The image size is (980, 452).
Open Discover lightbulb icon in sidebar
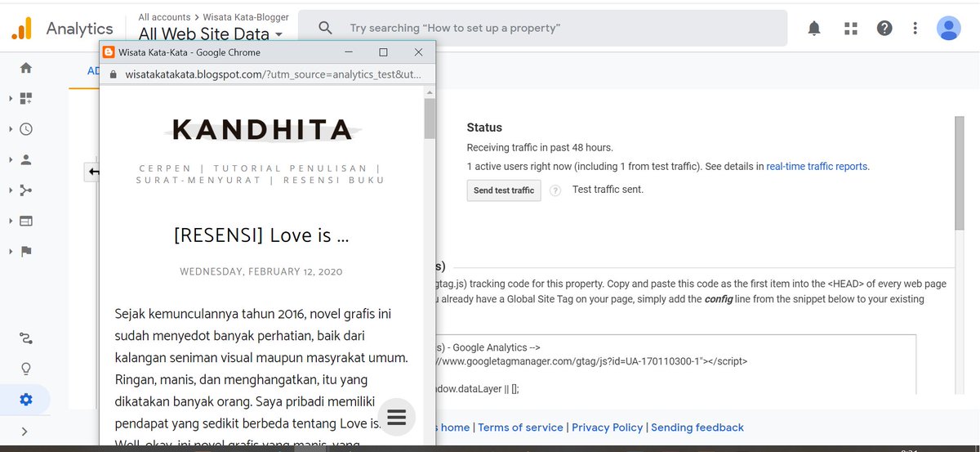coord(26,369)
